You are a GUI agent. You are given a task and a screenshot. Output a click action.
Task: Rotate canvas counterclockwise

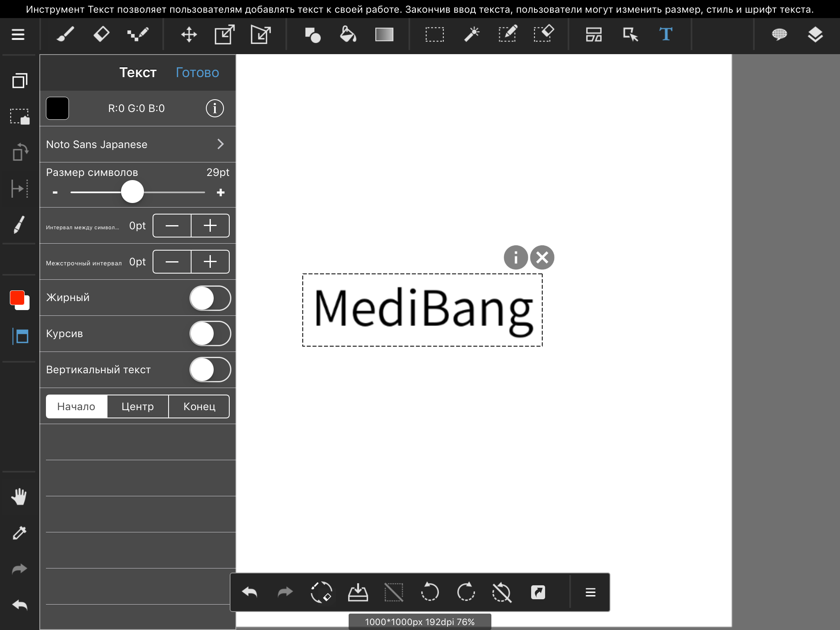click(x=429, y=592)
